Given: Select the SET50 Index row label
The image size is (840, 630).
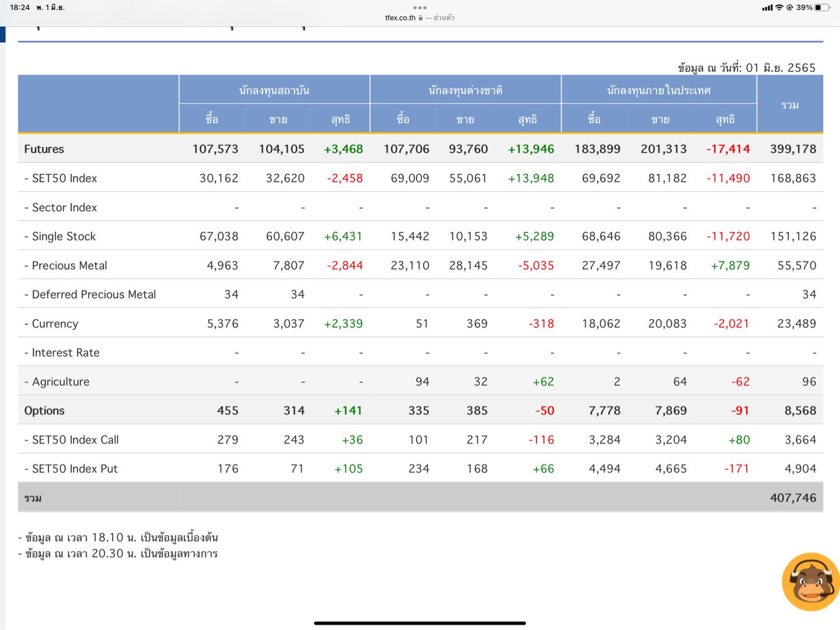Looking at the screenshot, I should 64,178.
